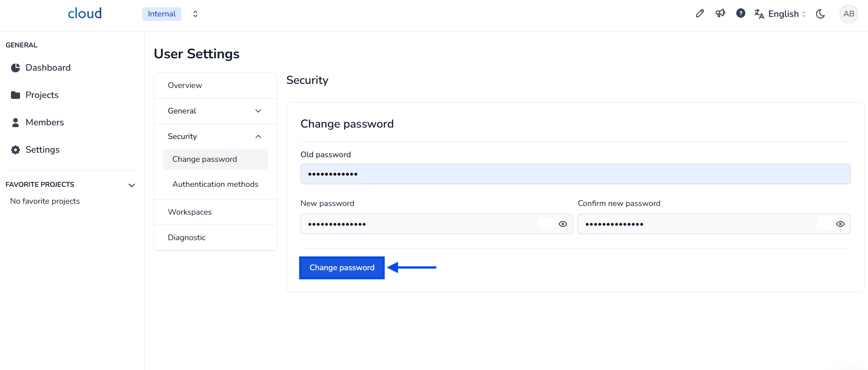Click the Dashboard pie chart icon
868x370 pixels.
(x=15, y=68)
